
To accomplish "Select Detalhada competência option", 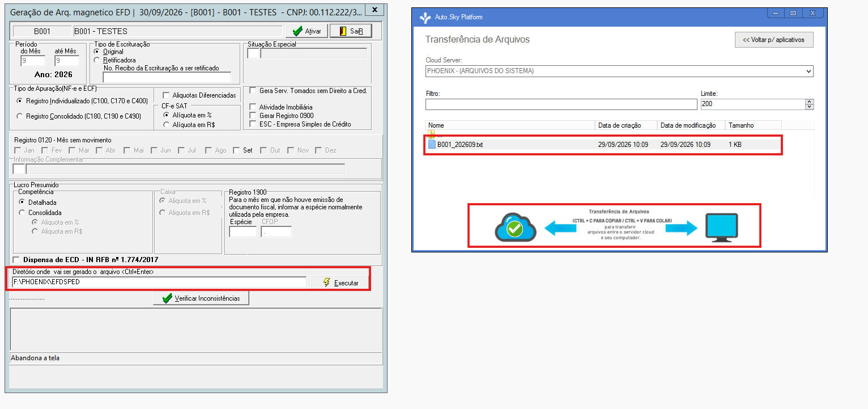I will tap(22, 203).
